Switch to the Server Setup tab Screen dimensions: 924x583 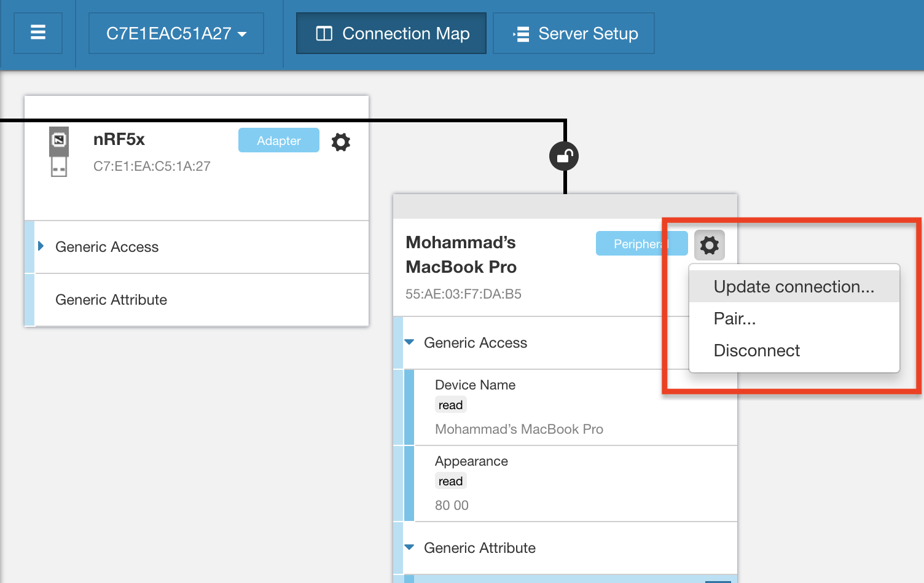click(574, 33)
